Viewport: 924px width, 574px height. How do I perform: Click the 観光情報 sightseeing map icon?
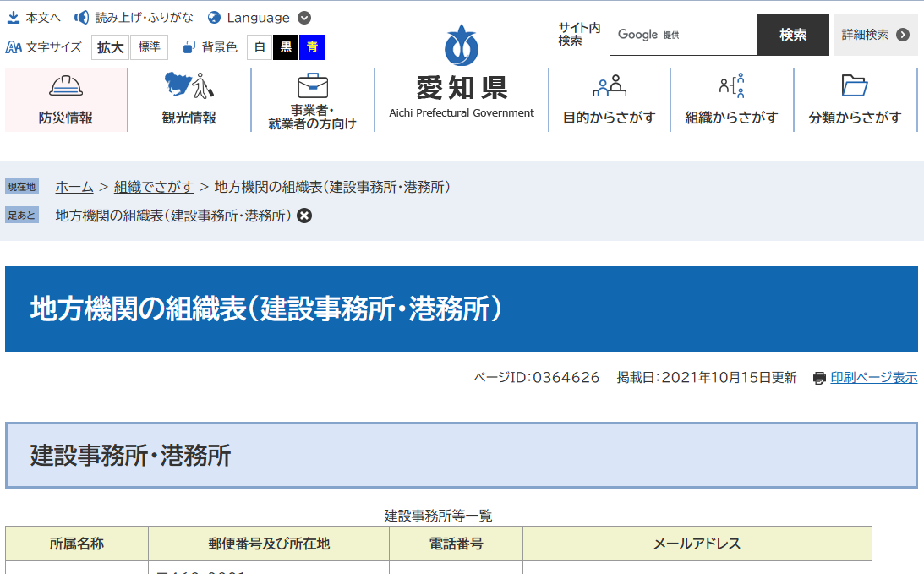pos(188,86)
